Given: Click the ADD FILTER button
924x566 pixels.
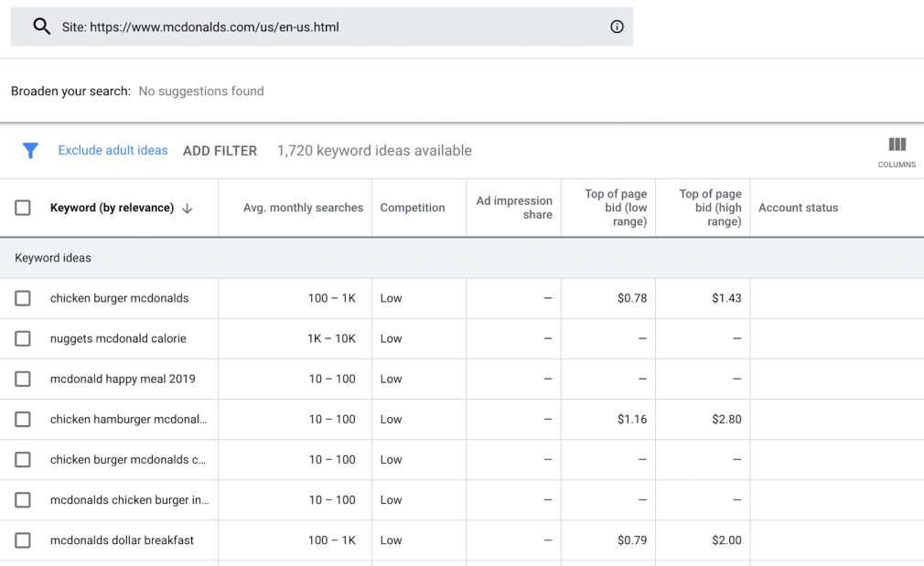Looking at the screenshot, I should tap(220, 151).
